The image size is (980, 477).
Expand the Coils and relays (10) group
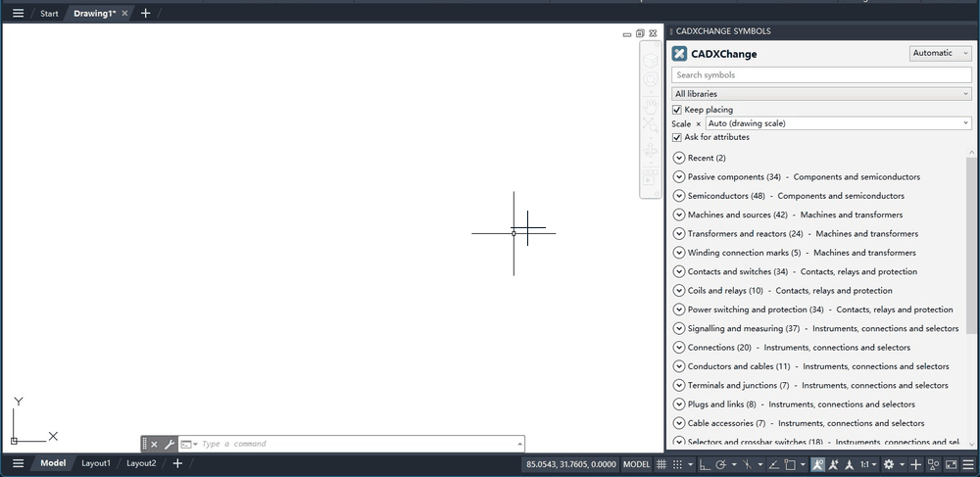[679, 290]
